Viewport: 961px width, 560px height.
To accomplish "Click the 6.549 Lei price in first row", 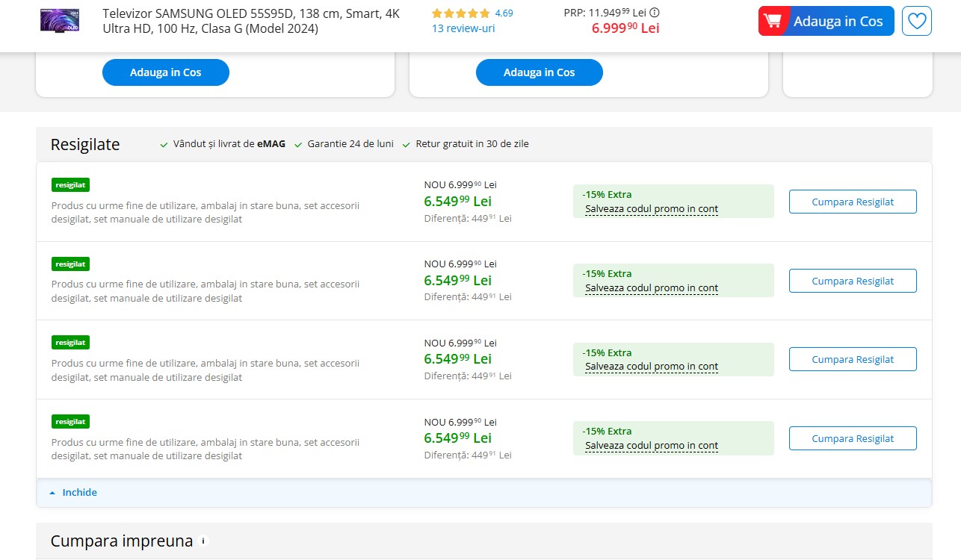I will pos(458,201).
